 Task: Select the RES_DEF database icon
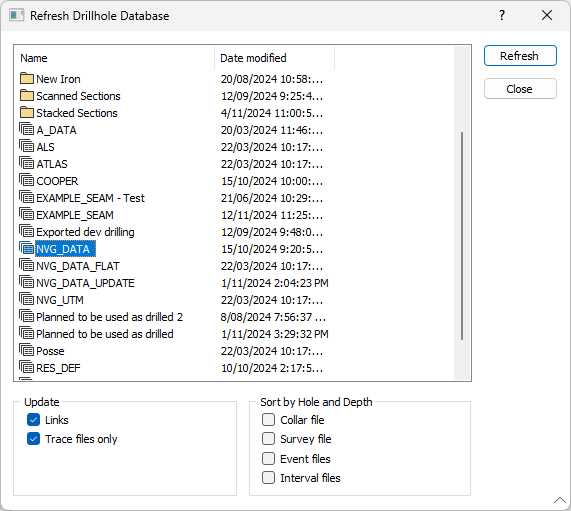pyautogui.click(x=27, y=367)
